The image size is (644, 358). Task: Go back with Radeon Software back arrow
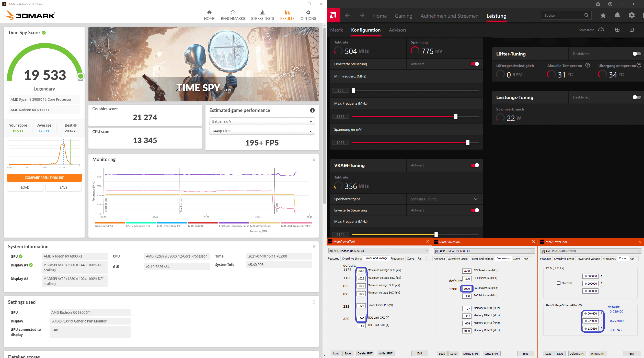[x=347, y=16]
